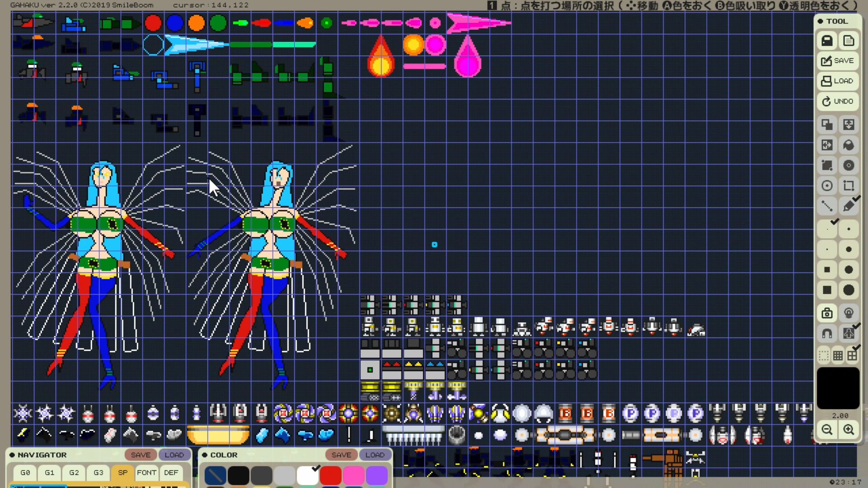Click SAVE in the COLOR panel
Screen dimensions: 868x488
coord(341,455)
